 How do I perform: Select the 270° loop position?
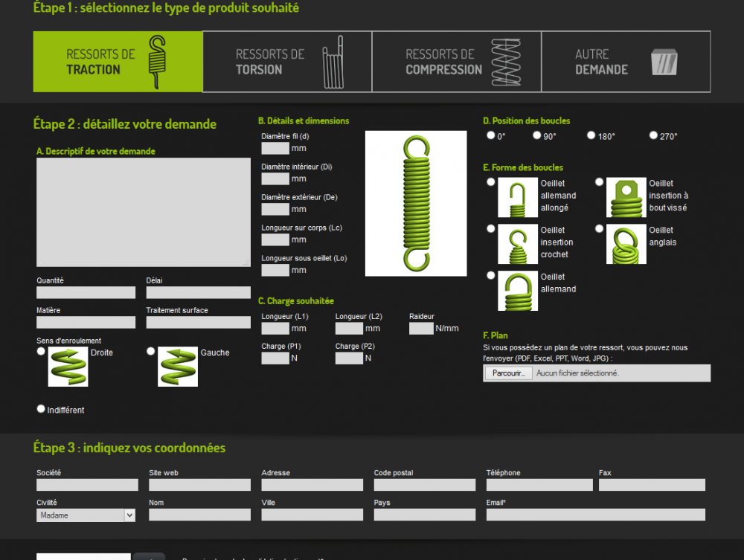coord(653,135)
